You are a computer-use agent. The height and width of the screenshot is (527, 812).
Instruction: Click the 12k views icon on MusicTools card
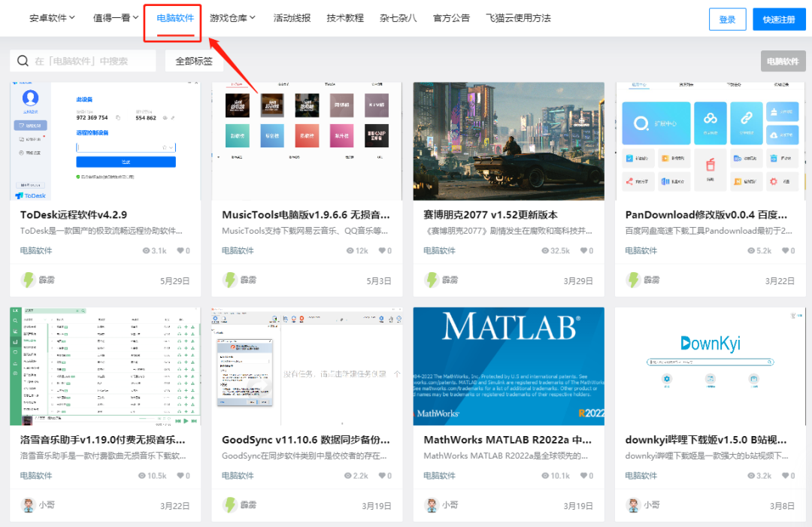point(350,250)
